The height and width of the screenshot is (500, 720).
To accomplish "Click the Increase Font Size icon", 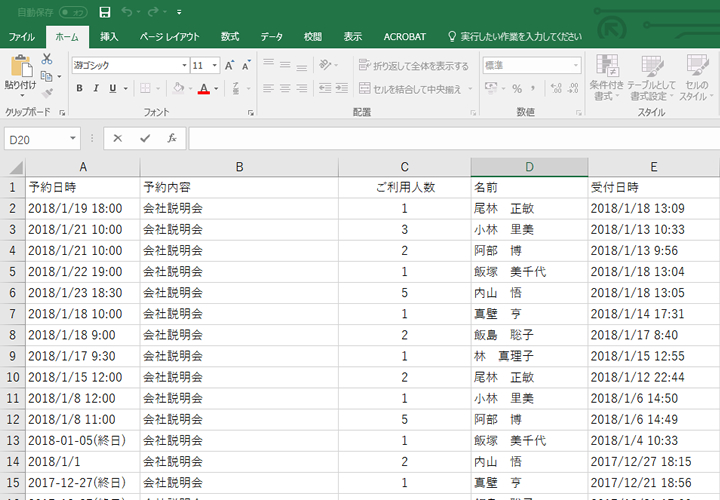I will point(230,65).
